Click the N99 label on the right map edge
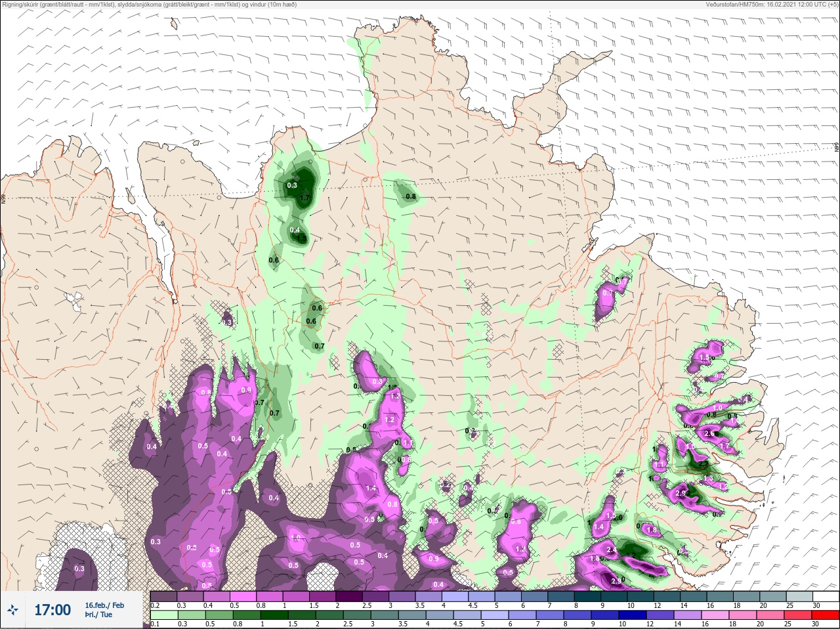The height and width of the screenshot is (629, 840). tap(837, 148)
